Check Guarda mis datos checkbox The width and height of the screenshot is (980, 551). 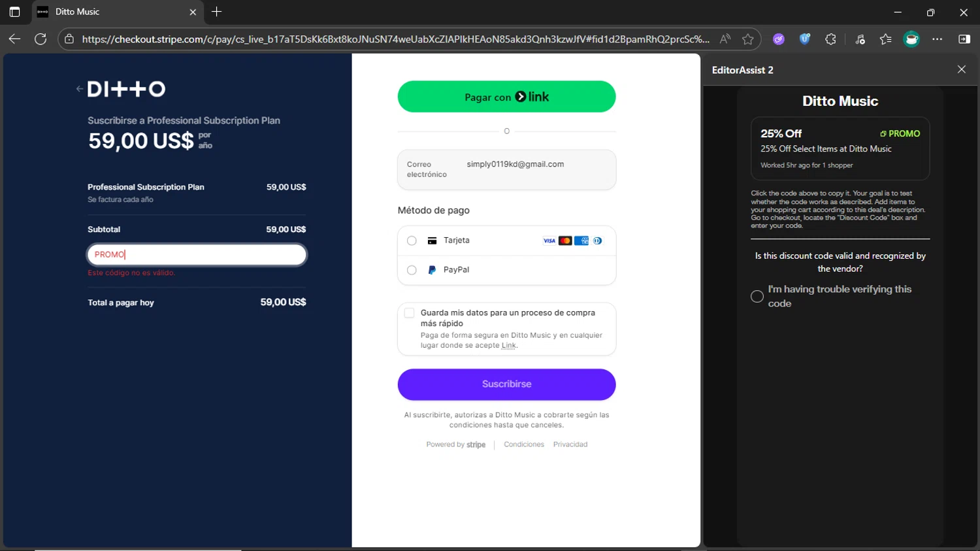pyautogui.click(x=410, y=313)
